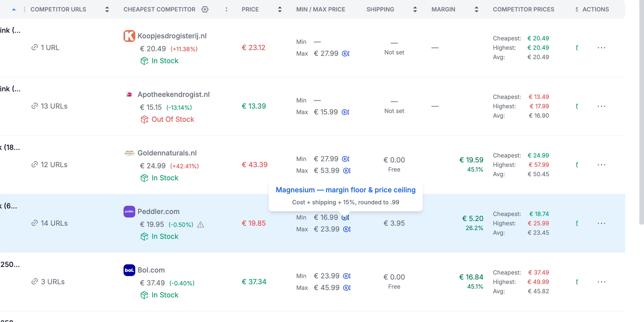Click the Goldennaturals.nl competitor name
The image size is (644, 322).
coord(167,153)
